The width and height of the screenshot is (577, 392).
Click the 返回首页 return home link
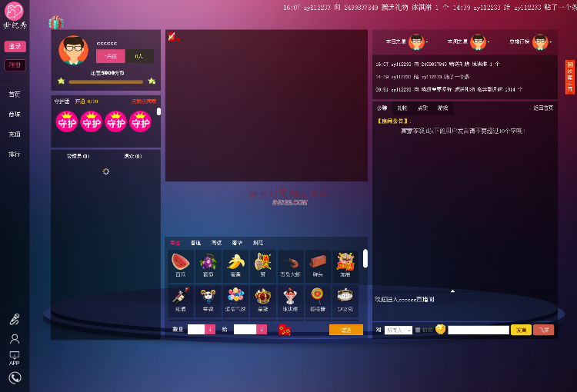(x=543, y=108)
